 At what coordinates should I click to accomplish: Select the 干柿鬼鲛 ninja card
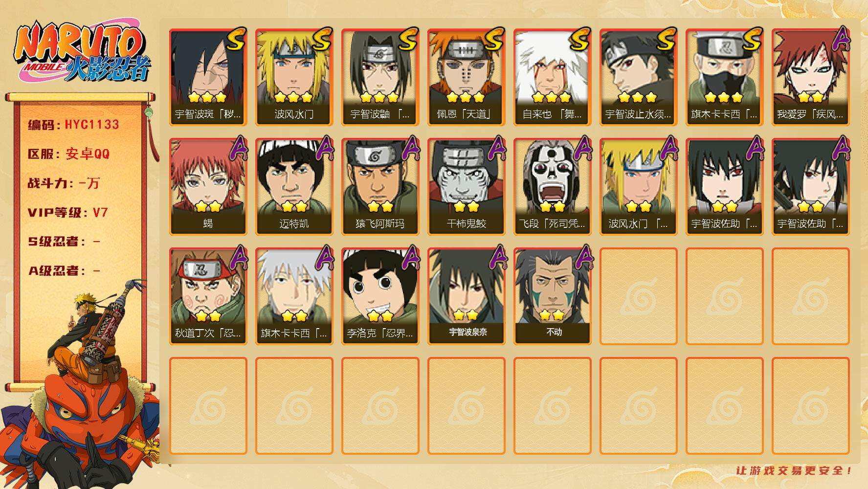tap(466, 187)
